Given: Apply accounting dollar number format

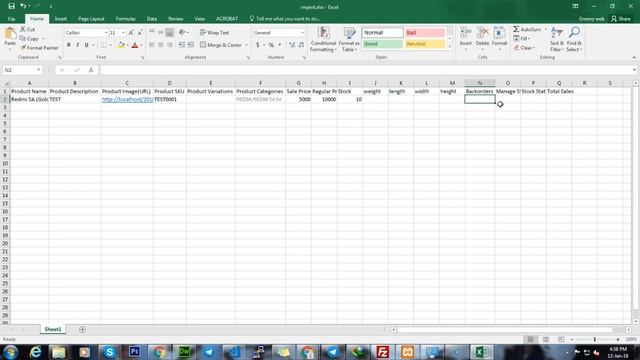Looking at the screenshot, I should pyautogui.click(x=258, y=45).
